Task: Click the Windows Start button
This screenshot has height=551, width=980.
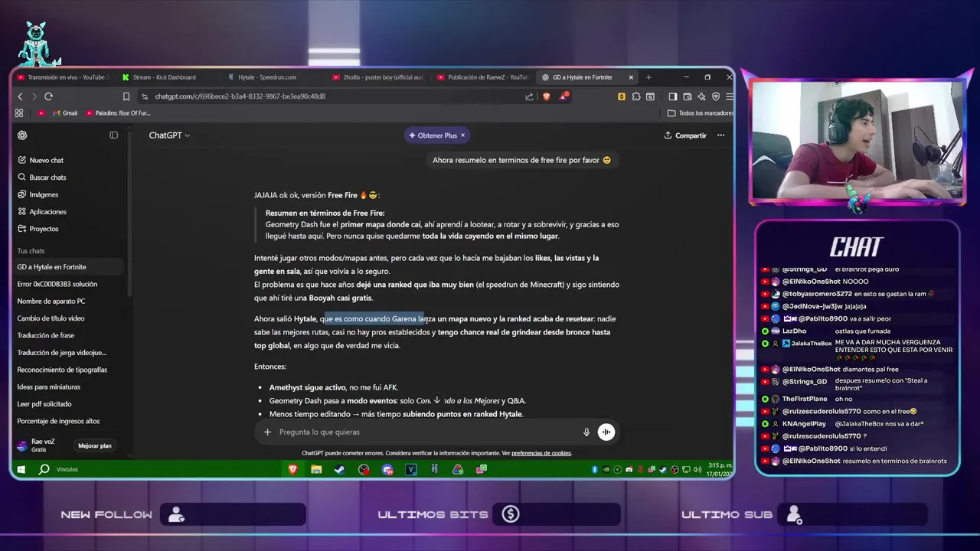Action: tap(21, 469)
